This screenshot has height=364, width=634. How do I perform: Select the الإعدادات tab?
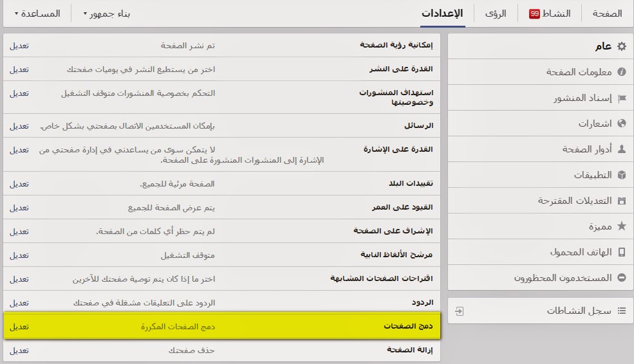[442, 14]
